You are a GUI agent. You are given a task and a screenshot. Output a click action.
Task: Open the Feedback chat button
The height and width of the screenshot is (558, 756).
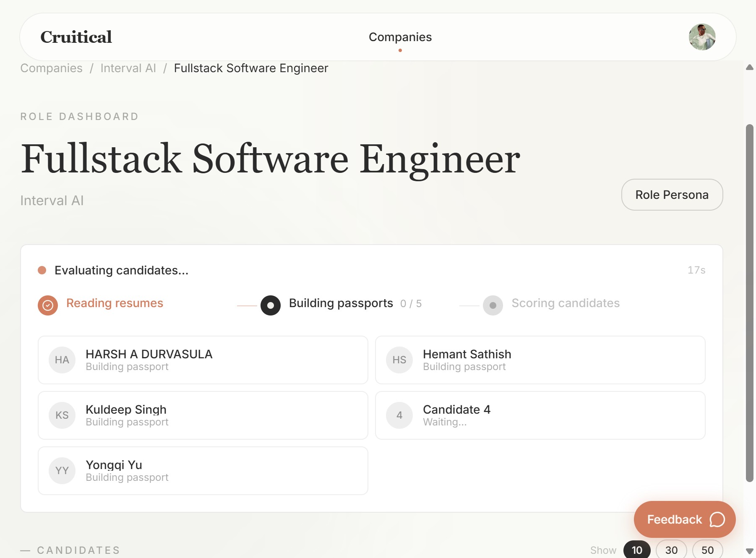(x=685, y=519)
